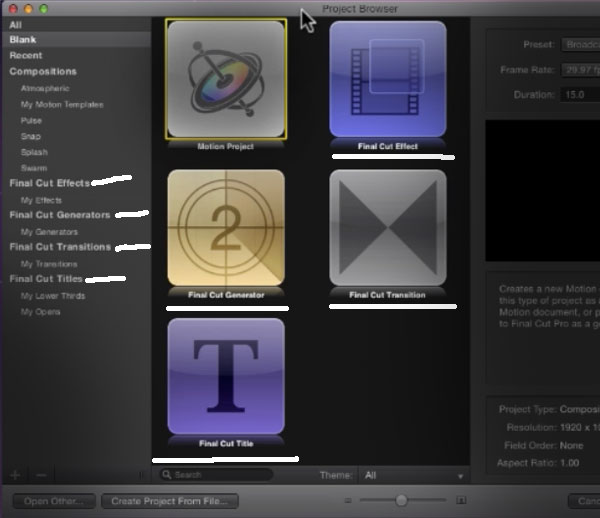600x518 pixels.
Task: Click the large thumbnail size icon
Action: (461, 500)
